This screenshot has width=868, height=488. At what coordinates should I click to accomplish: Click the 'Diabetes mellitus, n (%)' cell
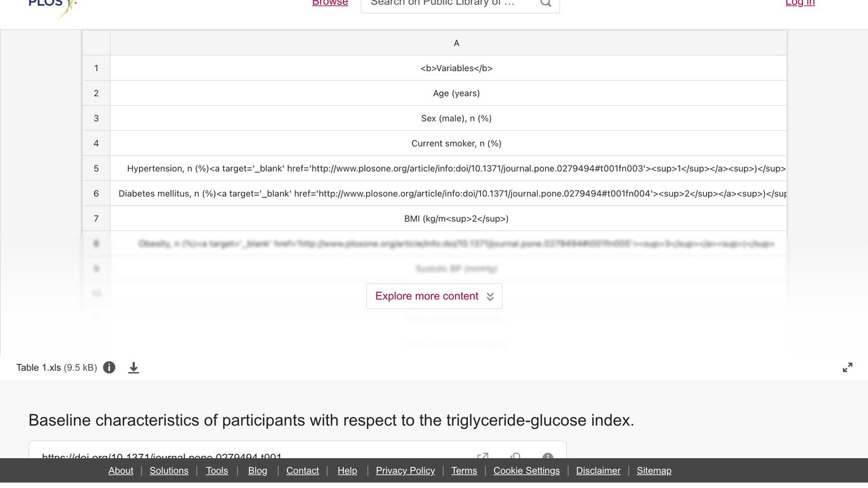pyautogui.click(x=448, y=193)
